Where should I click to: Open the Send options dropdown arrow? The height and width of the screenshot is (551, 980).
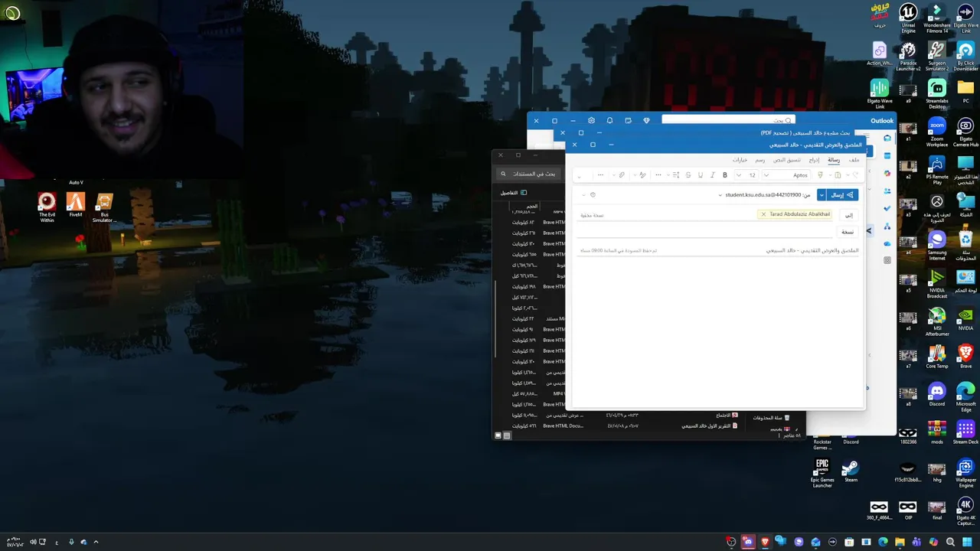point(822,195)
